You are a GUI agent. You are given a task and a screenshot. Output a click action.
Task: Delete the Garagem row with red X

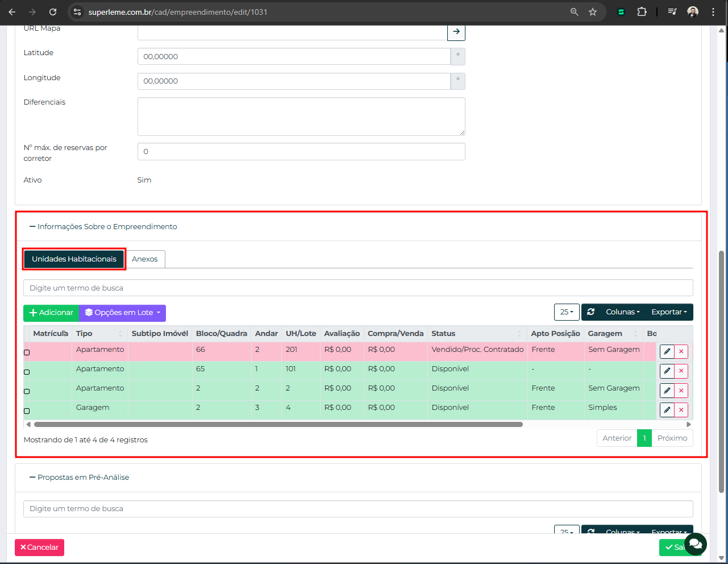(681, 410)
